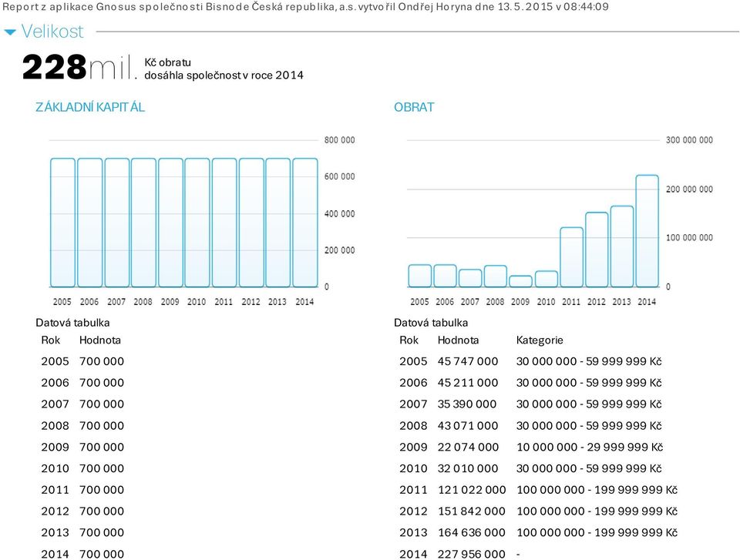Click the Rok header in capital table
Image resolution: width=740 pixels, height=560 pixels.
[51, 340]
